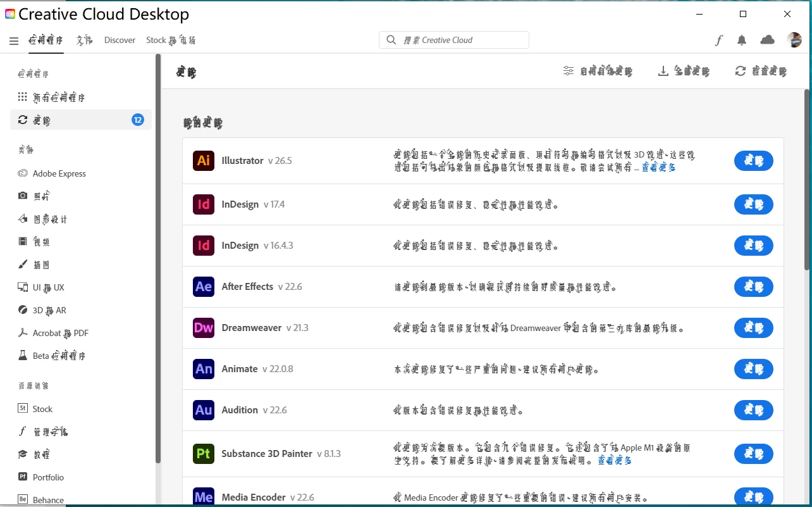The height and width of the screenshot is (507, 812).
Task: Click Update all with download icon
Action: click(x=684, y=72)
